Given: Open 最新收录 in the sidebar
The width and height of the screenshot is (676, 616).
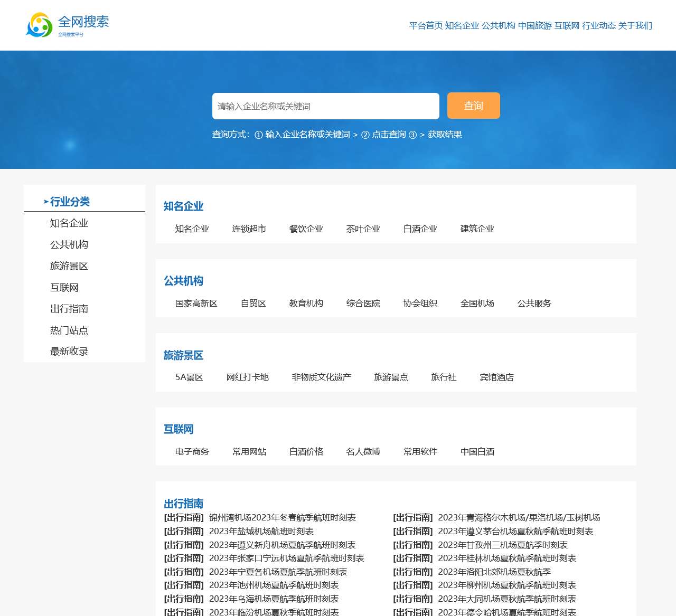Looking at the screenshot, I should [69, 352].
